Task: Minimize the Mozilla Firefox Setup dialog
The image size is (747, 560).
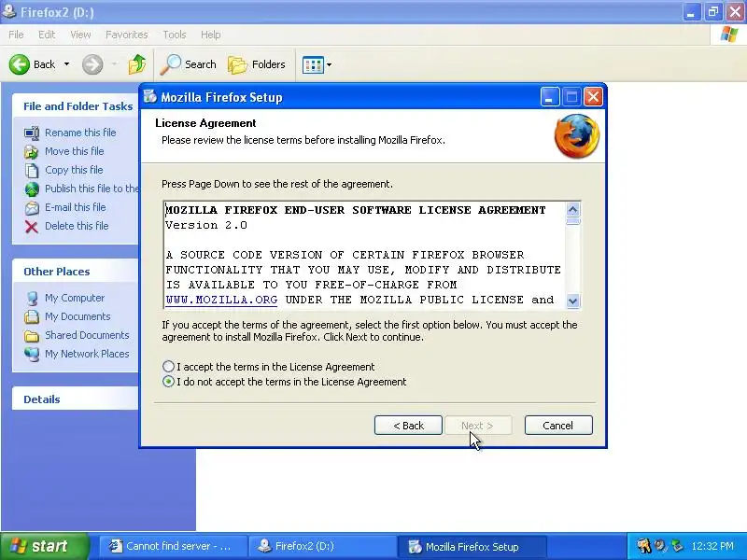Action: [x=549, y=97]
